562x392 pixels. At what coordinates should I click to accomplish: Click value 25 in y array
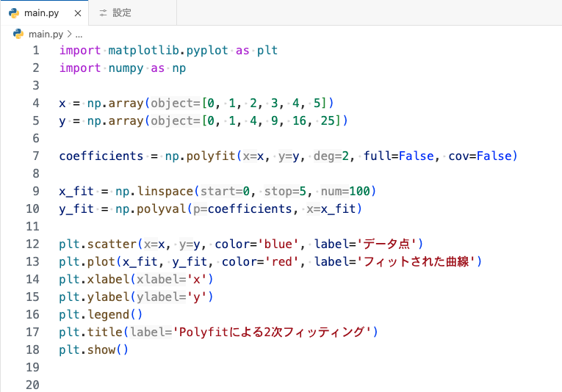[x=328, y=121]
